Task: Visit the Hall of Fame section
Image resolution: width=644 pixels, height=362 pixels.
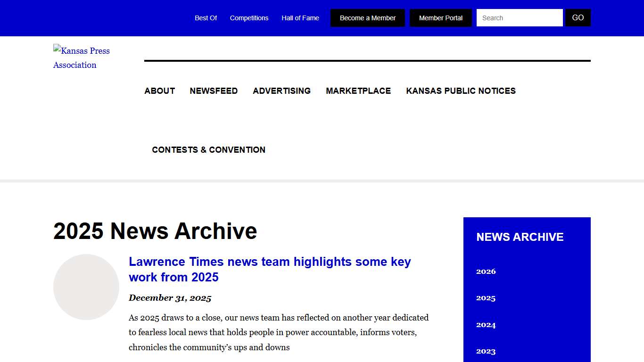Action: pyautogui.click(x=300, y=17)
